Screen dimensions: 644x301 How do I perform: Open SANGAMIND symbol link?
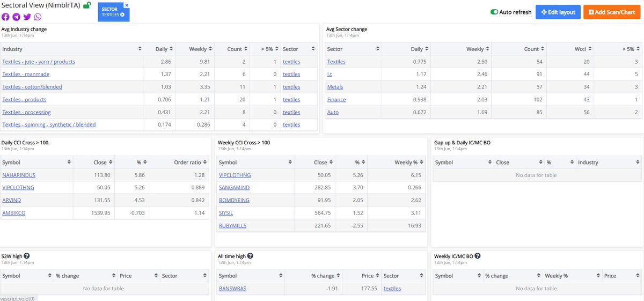[234, 188]
